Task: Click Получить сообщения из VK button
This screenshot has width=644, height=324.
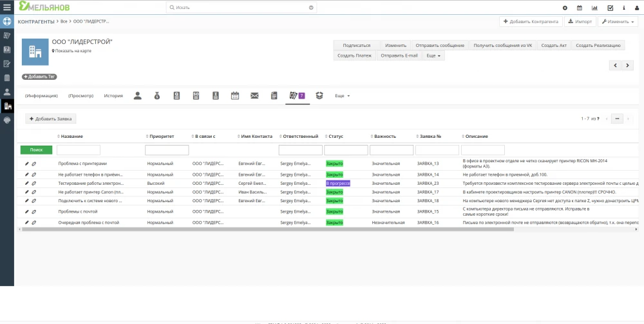Action: [503, 45]
